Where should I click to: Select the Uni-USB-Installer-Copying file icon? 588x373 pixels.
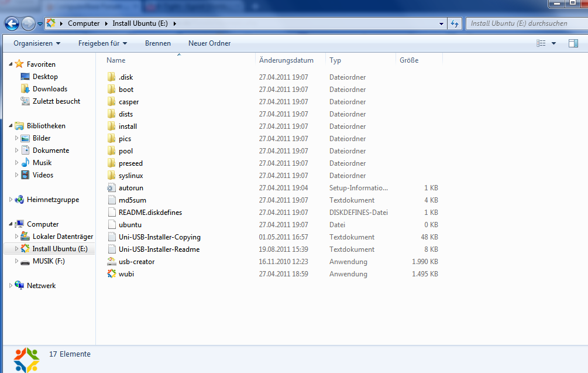click(111, 237)
